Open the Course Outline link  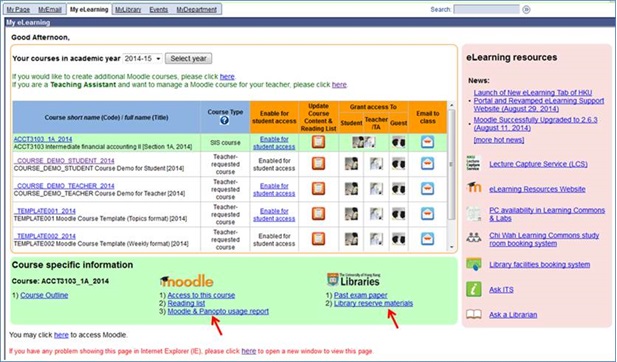point(44,295)
